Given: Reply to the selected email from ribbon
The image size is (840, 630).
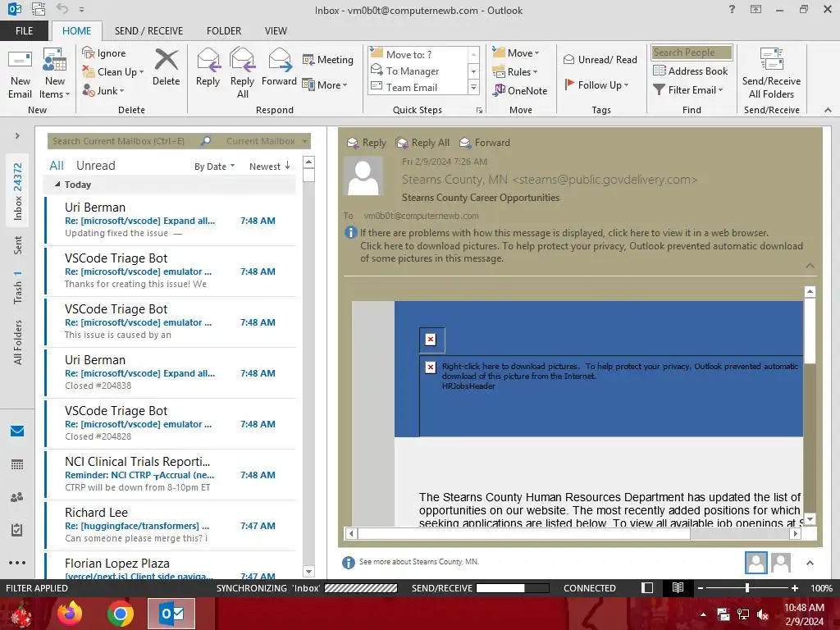Looking at the screenshot, I should tap(208, 67).
